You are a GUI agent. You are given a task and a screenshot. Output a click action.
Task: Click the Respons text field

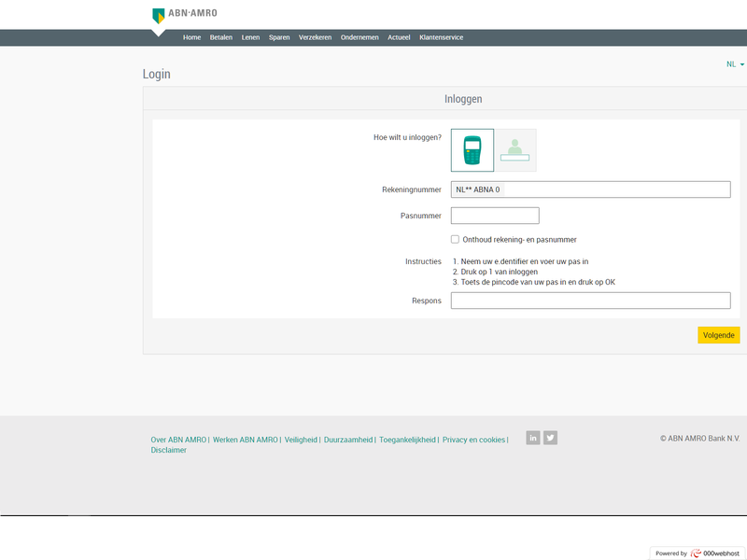(590, 301)
